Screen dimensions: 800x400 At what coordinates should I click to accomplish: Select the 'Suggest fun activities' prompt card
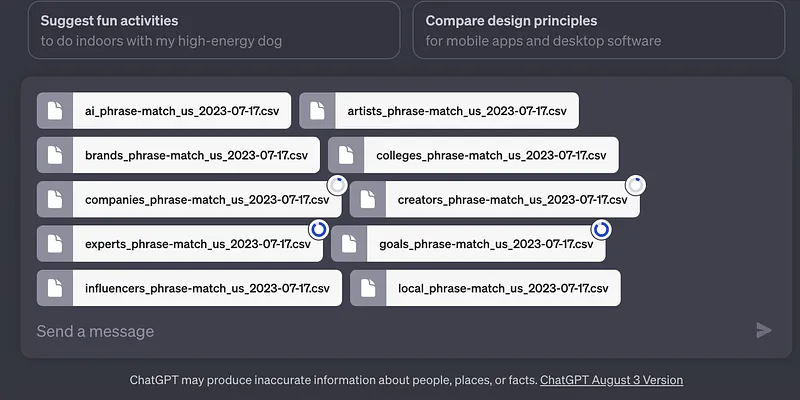pos(214,30)
